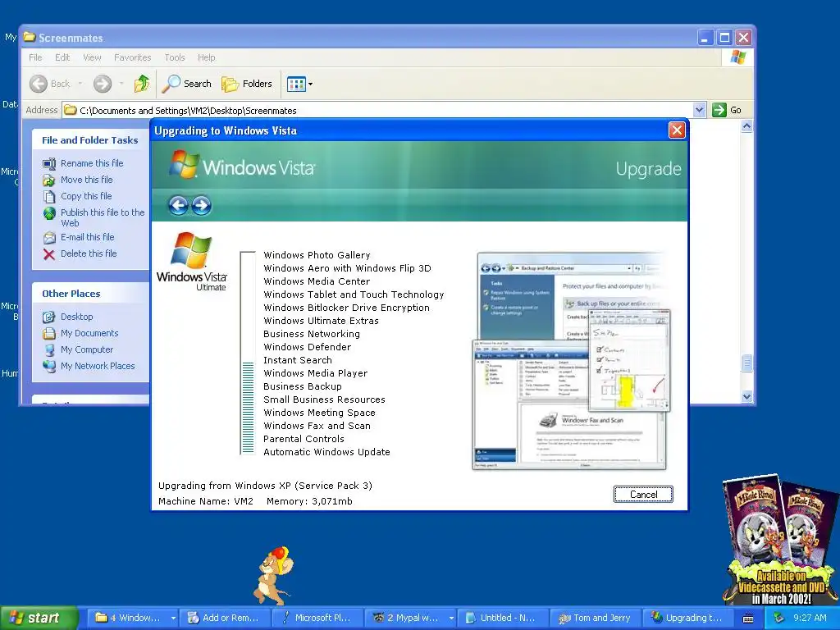Click the Windows Vista Ultimate logo
Viewport: 840px width, 630px height.
pos(192,262)
